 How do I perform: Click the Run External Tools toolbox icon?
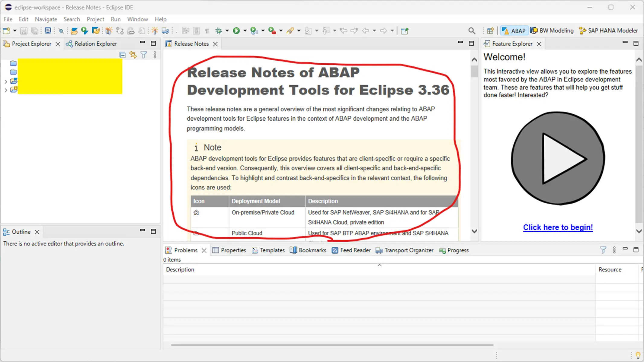click(272, 30)
